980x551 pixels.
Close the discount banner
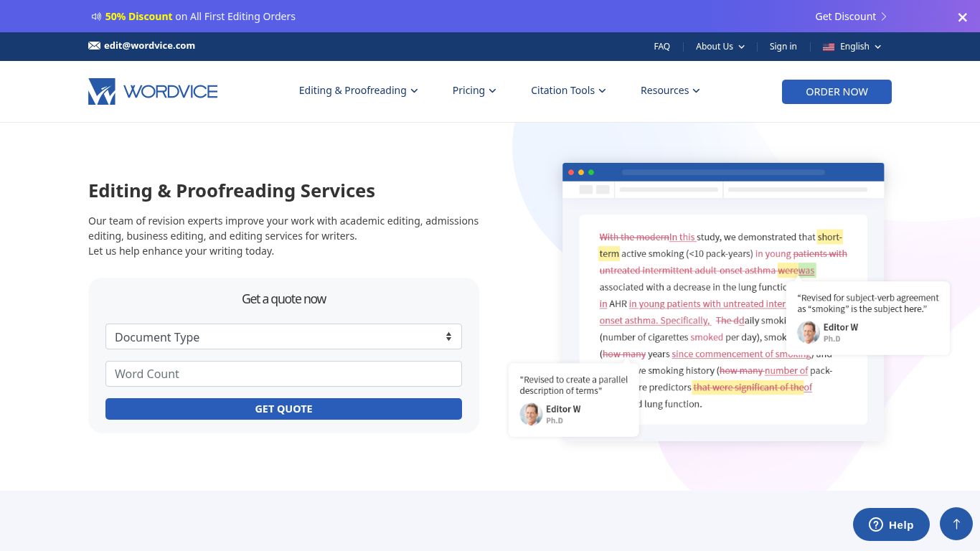click(962, 17)
